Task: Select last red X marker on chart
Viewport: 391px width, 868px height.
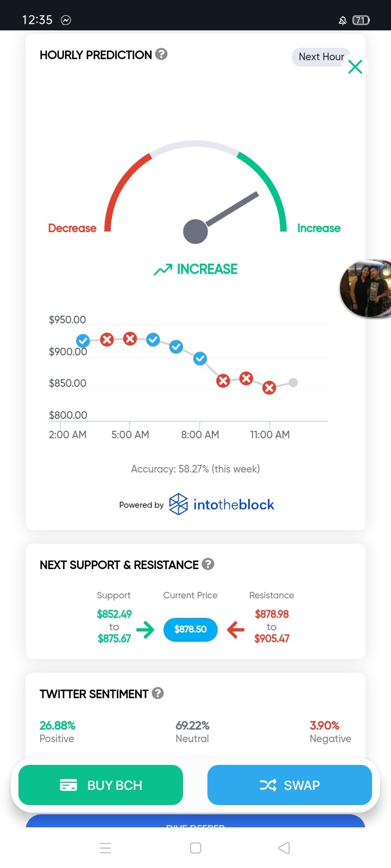Action: 269,387
